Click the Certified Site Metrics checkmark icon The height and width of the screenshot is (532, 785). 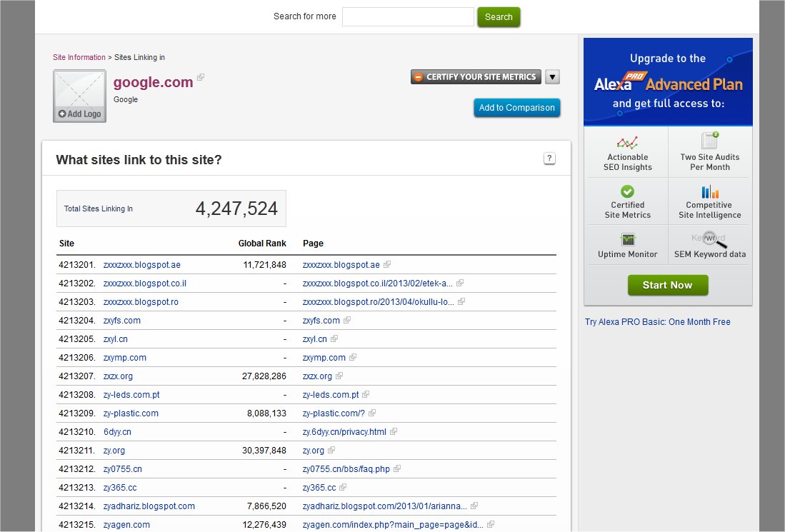coord(627,191)
